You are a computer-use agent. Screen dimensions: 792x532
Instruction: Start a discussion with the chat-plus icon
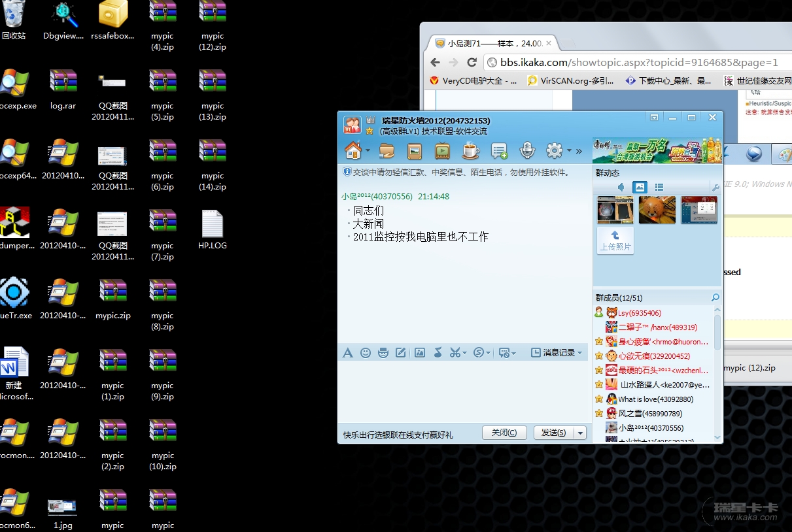(x=499, y=151)
